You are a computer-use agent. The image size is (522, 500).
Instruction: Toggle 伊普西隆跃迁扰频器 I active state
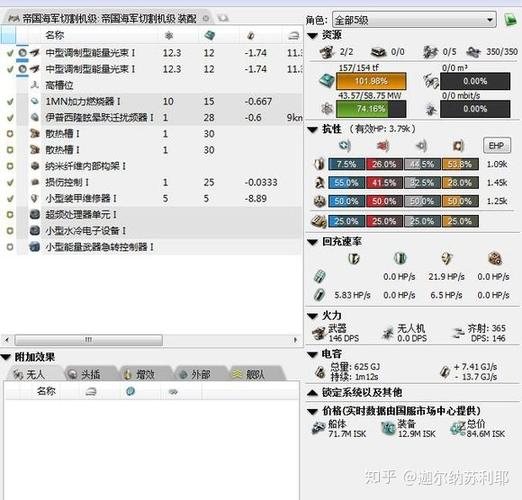[x=10, y=118]
